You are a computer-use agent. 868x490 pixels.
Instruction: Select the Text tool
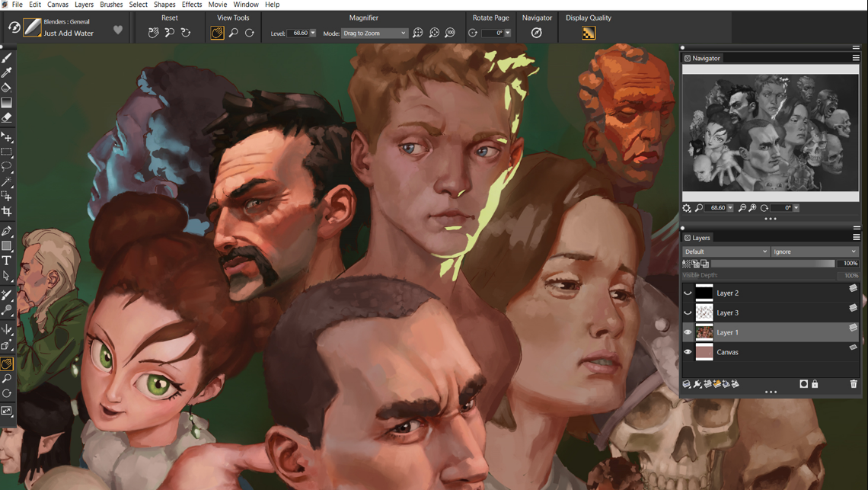[x=7, y=261]
